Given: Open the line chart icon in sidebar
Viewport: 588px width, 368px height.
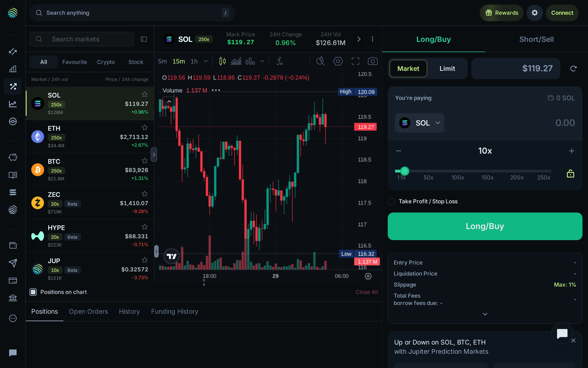Looking at the screenshot, I should pos(13,104).
